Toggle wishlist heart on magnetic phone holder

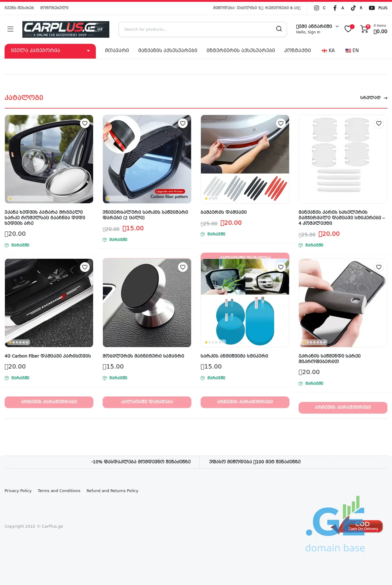pos(183,267)
